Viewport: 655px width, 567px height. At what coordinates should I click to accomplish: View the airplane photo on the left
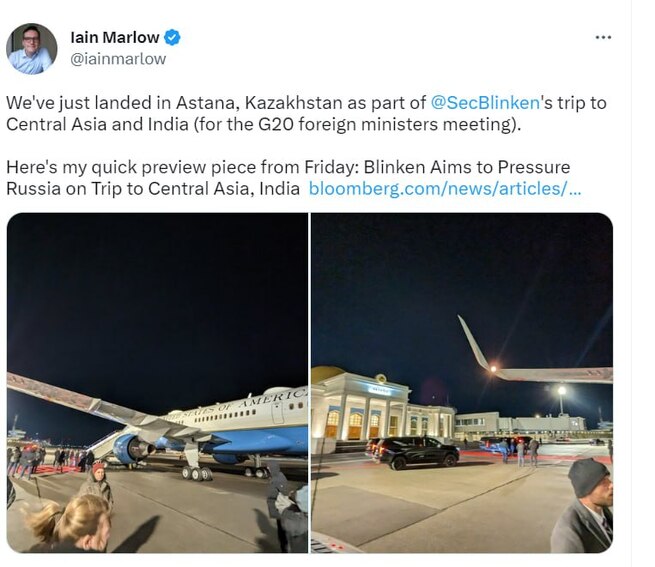point(157,383)
